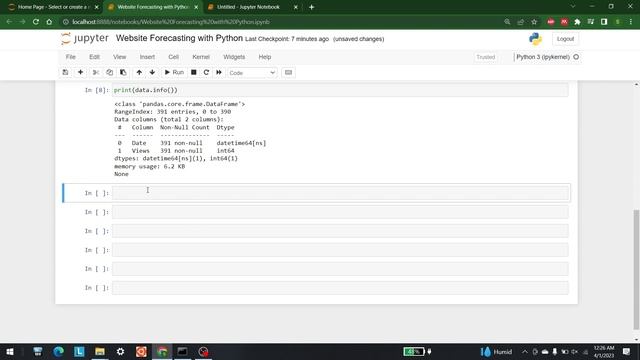This screenshot has height=360, width=640.
Task: Open terminal window from taskbar
Action: 182,351
